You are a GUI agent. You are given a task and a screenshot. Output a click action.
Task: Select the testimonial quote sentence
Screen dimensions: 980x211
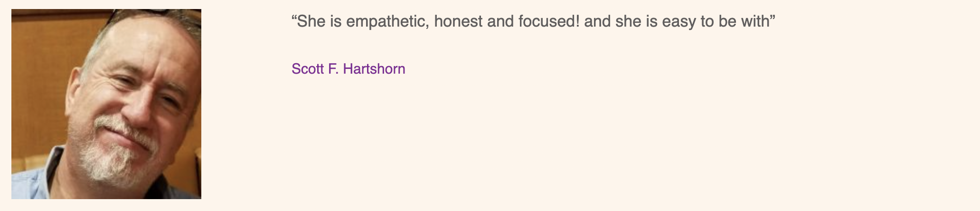(533, 21)
